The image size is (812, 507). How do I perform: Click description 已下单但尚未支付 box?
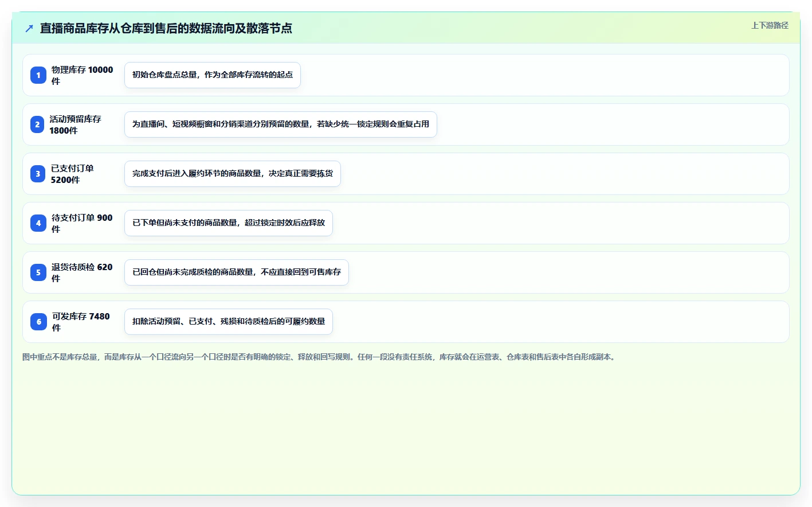(229, 223)
